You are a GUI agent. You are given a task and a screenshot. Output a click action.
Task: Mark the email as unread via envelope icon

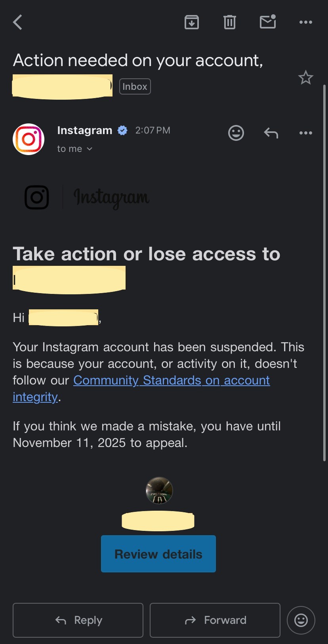pyautogui.click(x=268, y=22)
